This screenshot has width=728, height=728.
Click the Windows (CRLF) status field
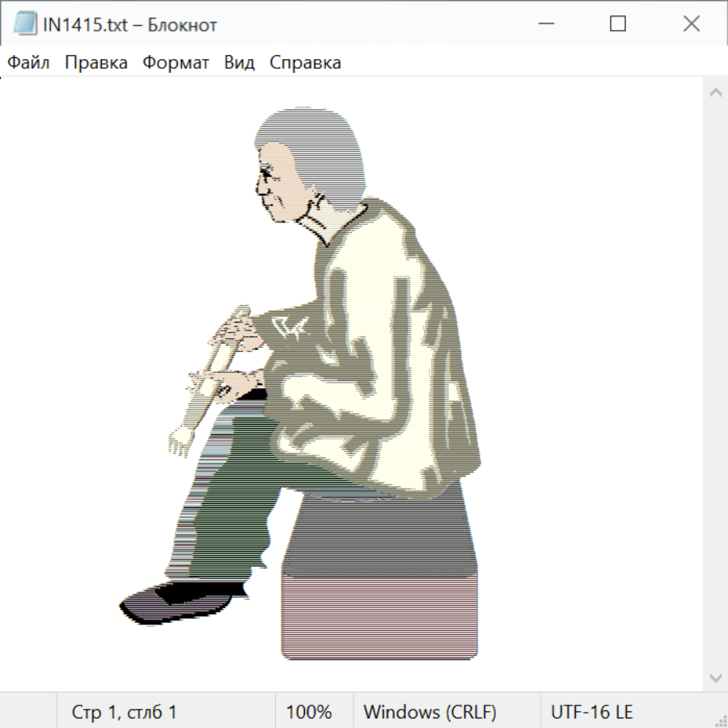(430, 713)
